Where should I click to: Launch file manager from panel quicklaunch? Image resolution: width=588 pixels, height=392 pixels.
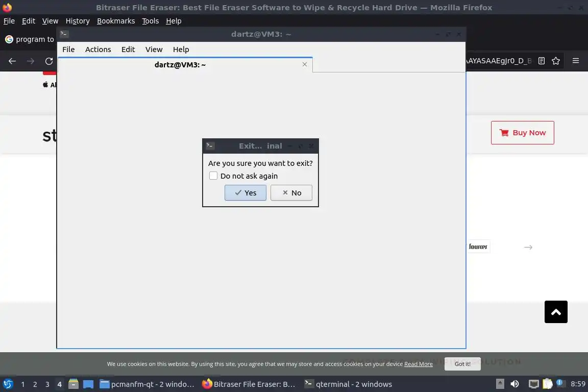tap(73, 384)
